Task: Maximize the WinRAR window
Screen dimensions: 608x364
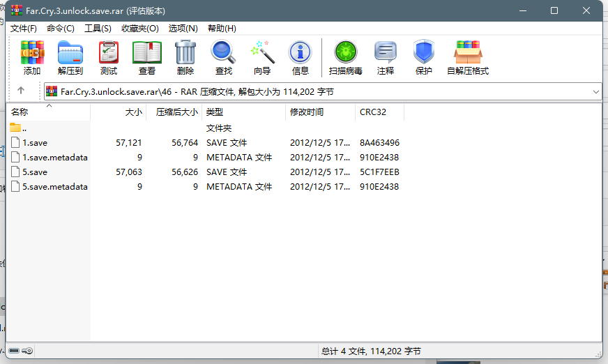Action: (554, 10)
